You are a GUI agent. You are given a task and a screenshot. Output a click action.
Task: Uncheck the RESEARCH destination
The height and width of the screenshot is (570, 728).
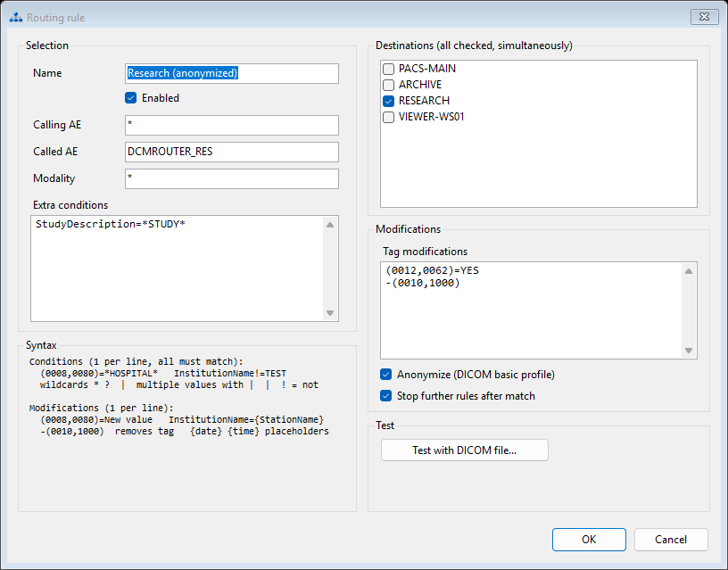point(389,101)
